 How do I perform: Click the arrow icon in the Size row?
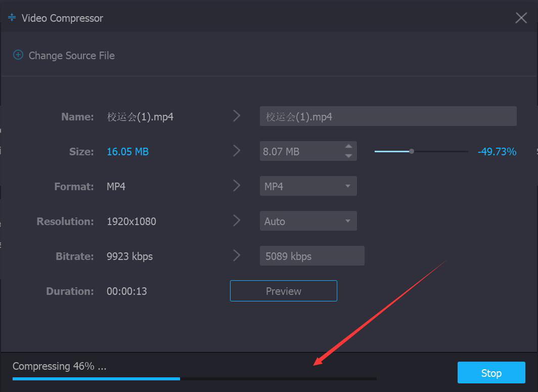coord(236,151)
